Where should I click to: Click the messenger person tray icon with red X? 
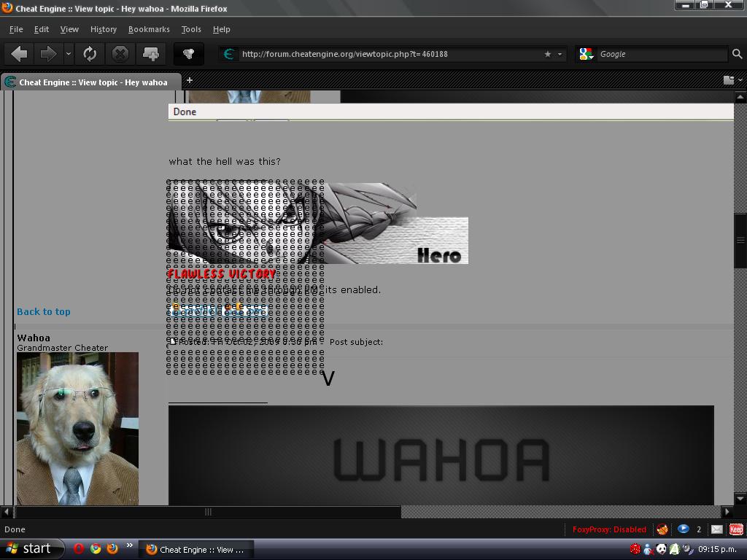(649, 550)
